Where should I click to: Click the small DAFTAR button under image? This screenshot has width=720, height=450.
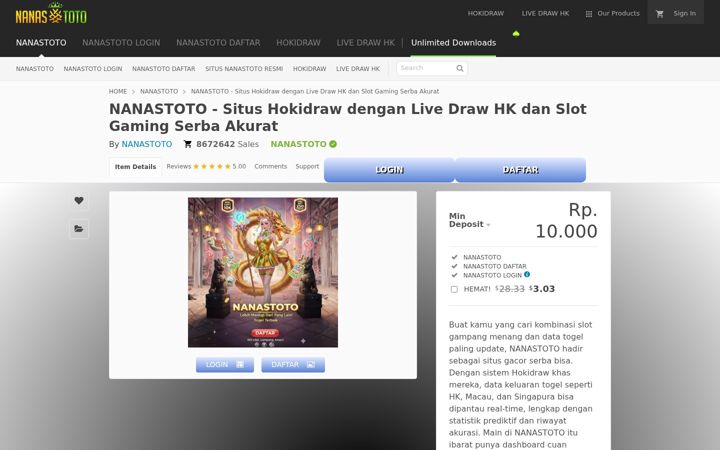(293, 365)
